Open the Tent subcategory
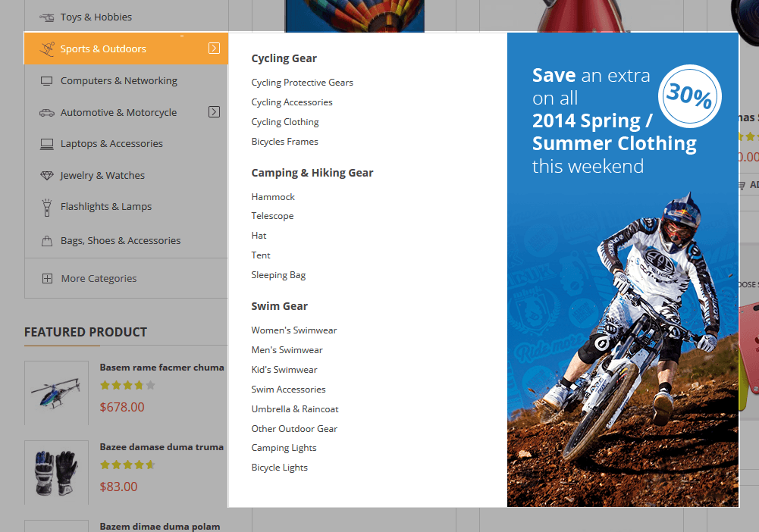The image size is (759, 532). 261,255
